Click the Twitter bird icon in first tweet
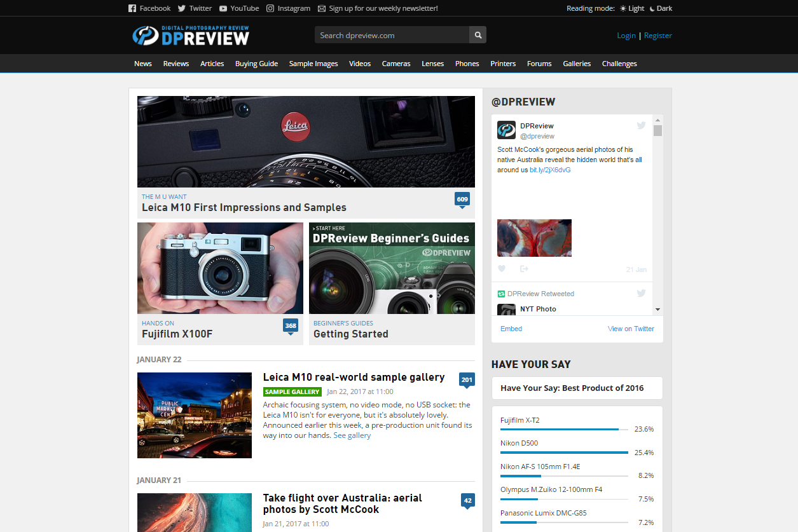The height and width of the screenshot is (532, 798). click(641, 126)
